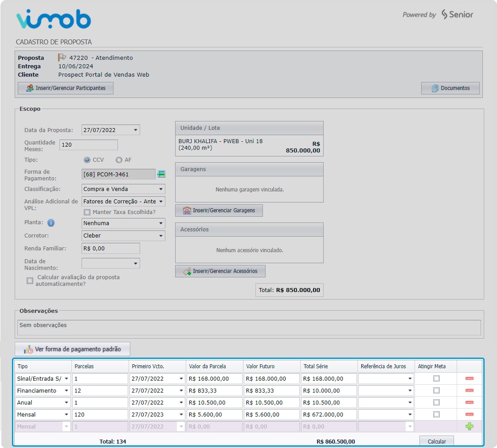Add a new payment row with the green plus icon
The width and height of the screenshot is (497, 448).
click(x=469, y=426)
